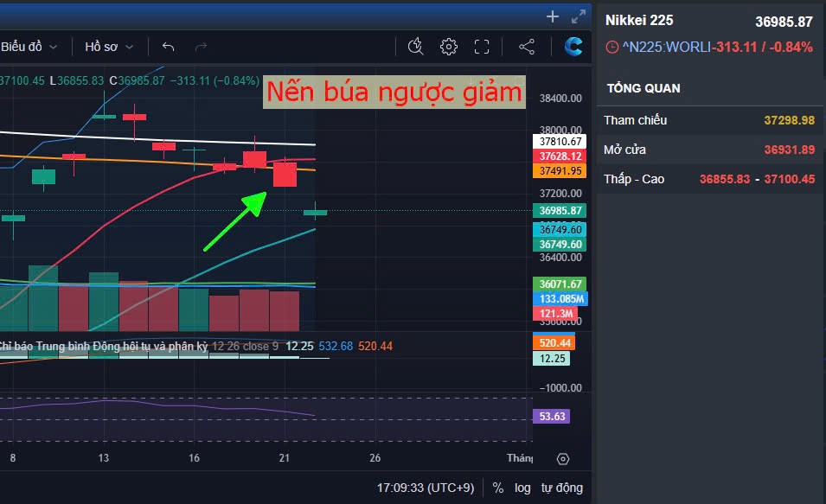This screenshot has height=504, width=826.
Task: Click the -313.11 / -0.84% change text
Action: pyautogui.click(x=762, y=48)
